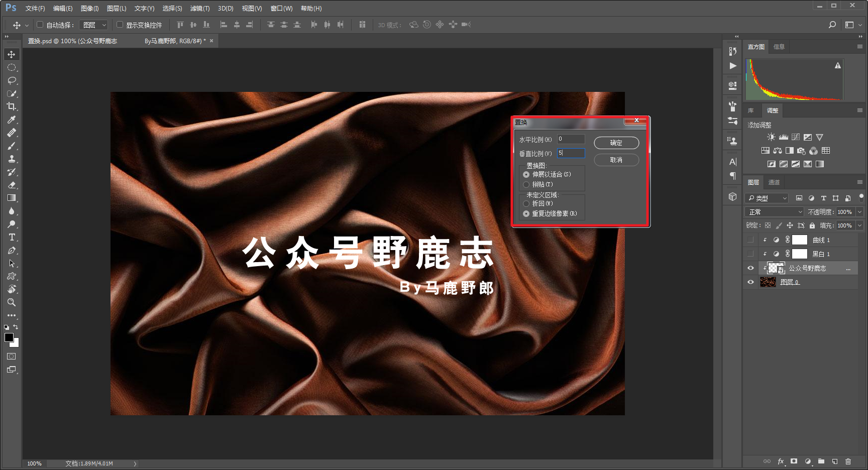This screenshot has width=868, height=470.
Task: Add a Levels adjustment
Action: (x=783, y=137)
